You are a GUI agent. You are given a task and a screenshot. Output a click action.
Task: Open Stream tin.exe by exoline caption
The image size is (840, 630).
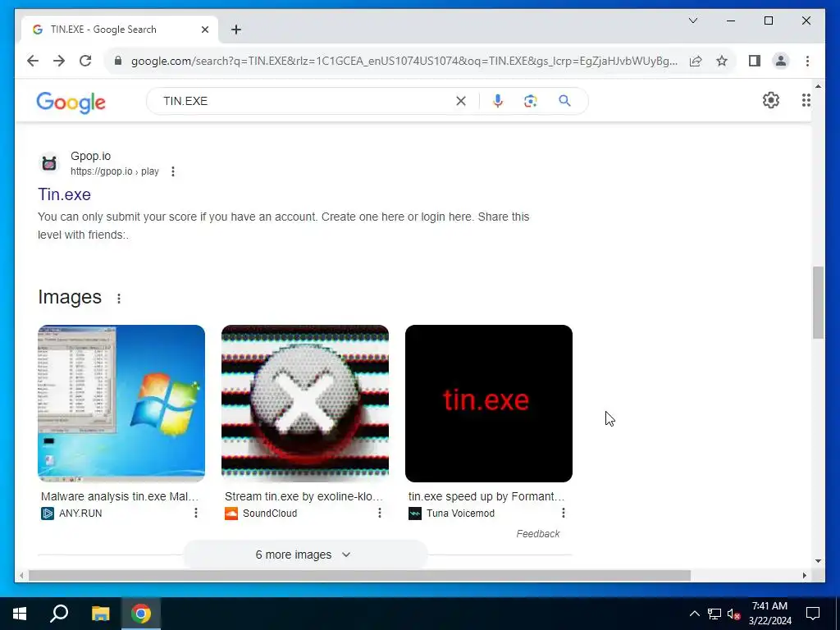click(304, 496)
